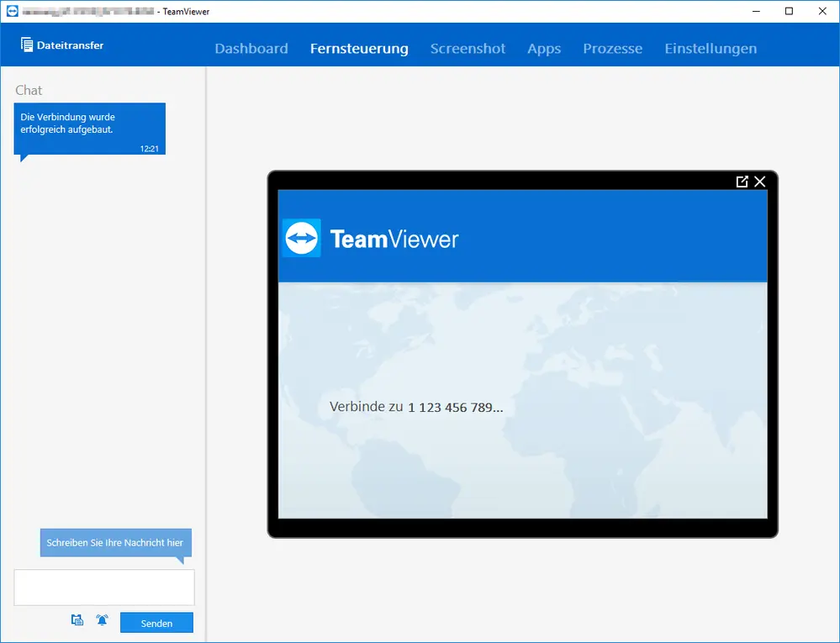Image resolution: width=840 pixels, height=643 pixels.
Task: Pop out remote screen into separate window
Action: click(742, 182)
